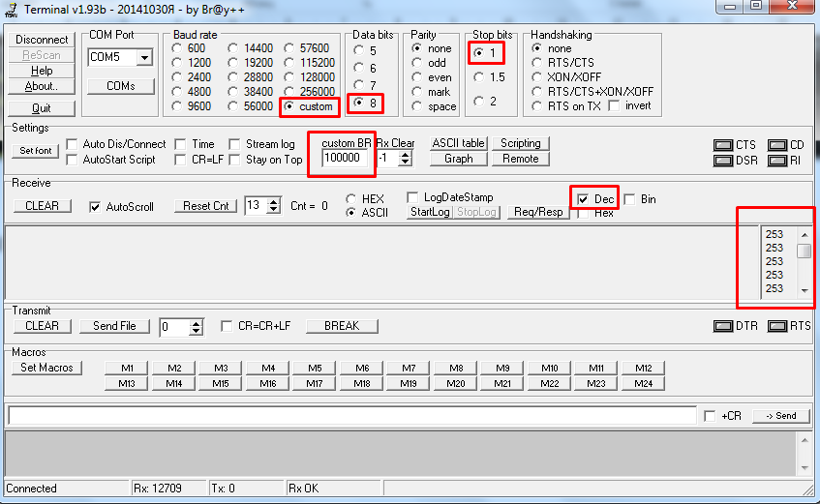The width and height of the screenshot is (820, 504).
Task: Toggle the AutoStart Script checkbox
Action: tap(73, 160)
